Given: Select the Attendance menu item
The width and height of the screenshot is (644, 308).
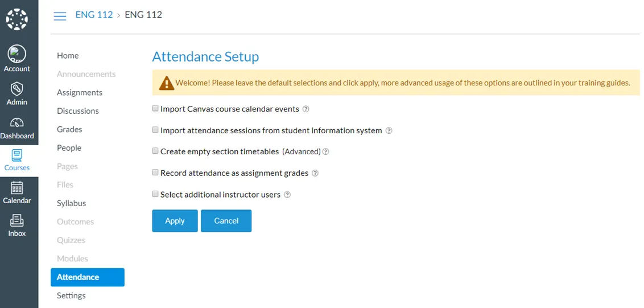Looking at the screenshot, I should [x=88, y=277].
